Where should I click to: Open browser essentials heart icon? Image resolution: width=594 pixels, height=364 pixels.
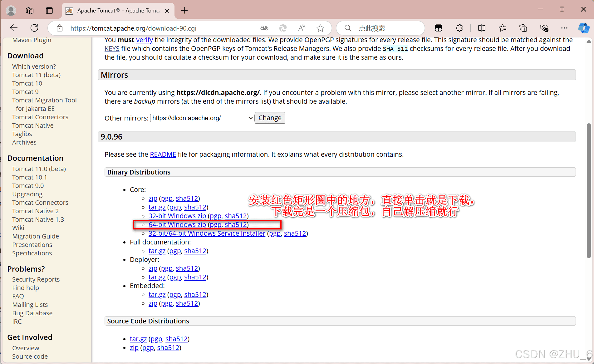coord(544,28)
